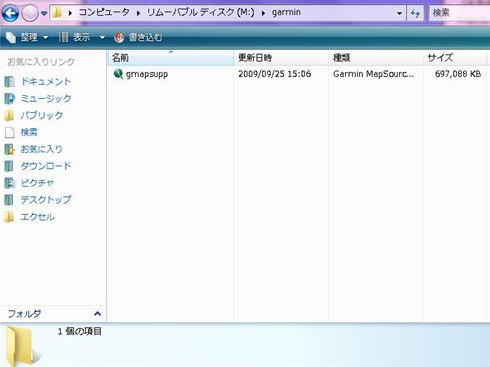490x367 pixels.
Task: Click the 1 個の項目 status text
Action: [x=80, y=331]
